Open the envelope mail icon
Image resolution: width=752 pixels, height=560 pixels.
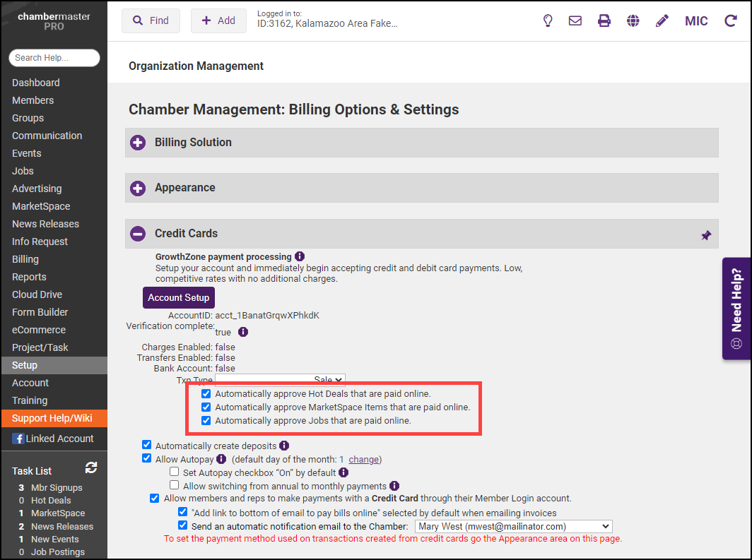pyautogui.click(x=575, y=20)
